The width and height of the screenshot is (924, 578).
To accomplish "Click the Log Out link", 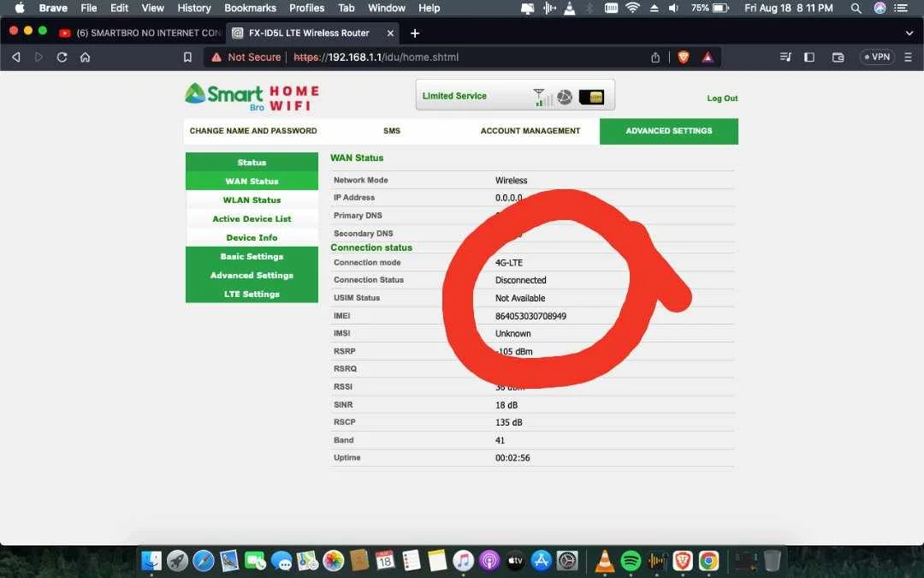I will click(722, 98).
